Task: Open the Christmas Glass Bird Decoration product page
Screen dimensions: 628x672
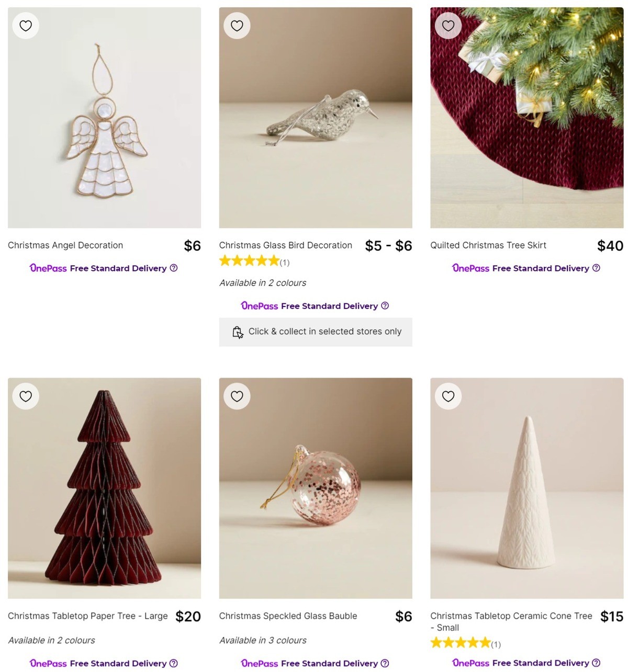Action: pos(285,245)
